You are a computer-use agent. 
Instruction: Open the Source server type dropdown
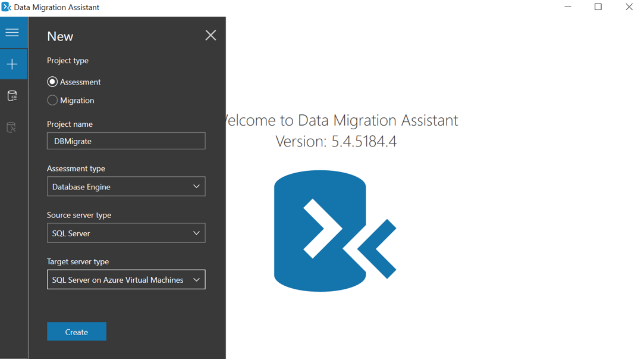(x=126, y=233)
